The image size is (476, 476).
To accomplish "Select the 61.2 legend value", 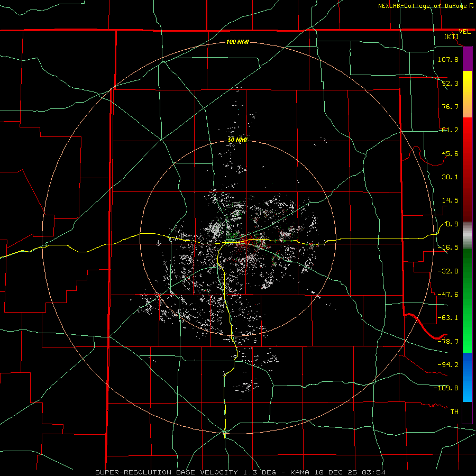I will [450, 130].
